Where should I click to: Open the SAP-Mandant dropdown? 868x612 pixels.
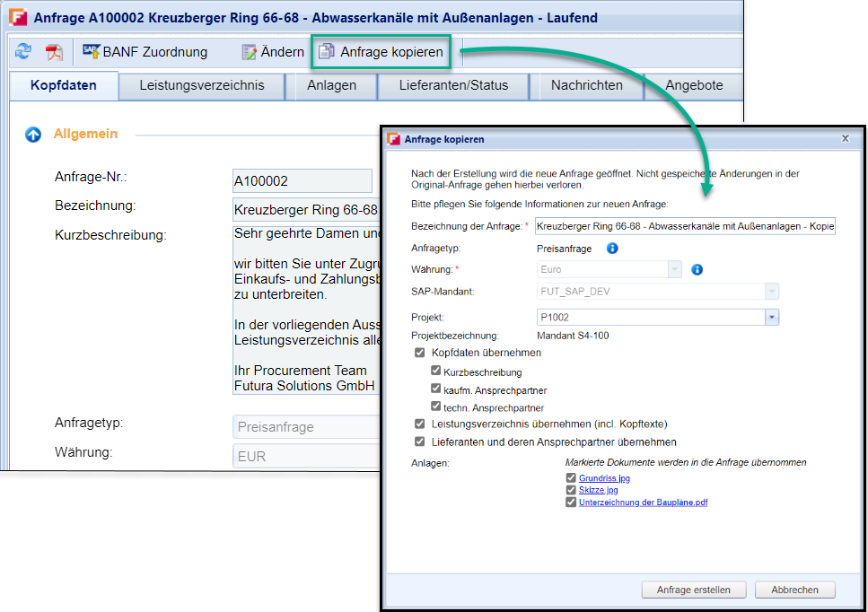coord(771,292)
